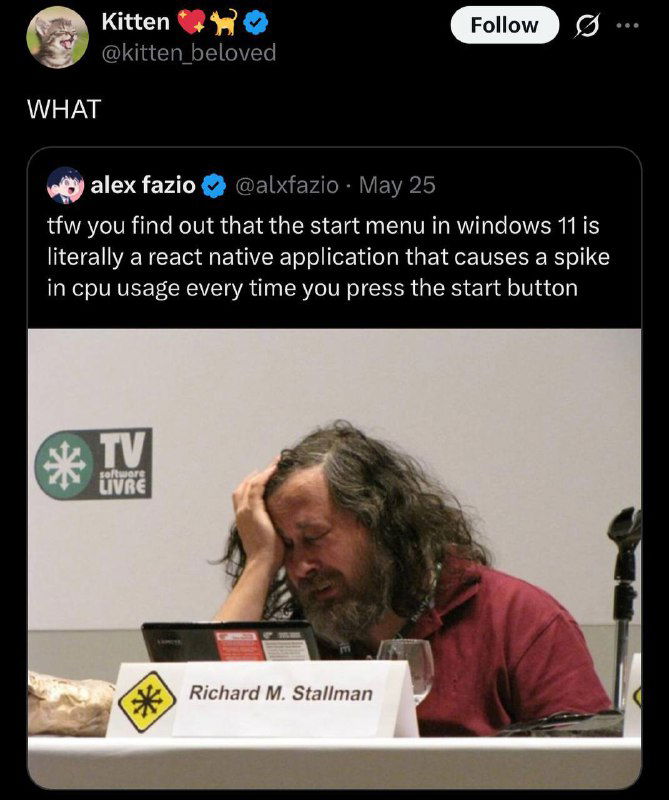Click alex fazio's verified checkmark badge
The width and height of the screenshot is (669, 800).
click(x=214, y=185)
